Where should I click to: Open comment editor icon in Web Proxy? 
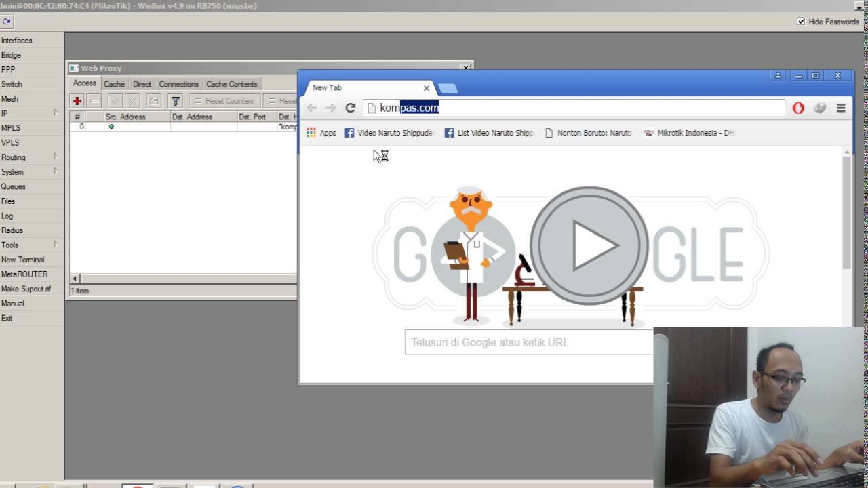[x=154, y=101]
